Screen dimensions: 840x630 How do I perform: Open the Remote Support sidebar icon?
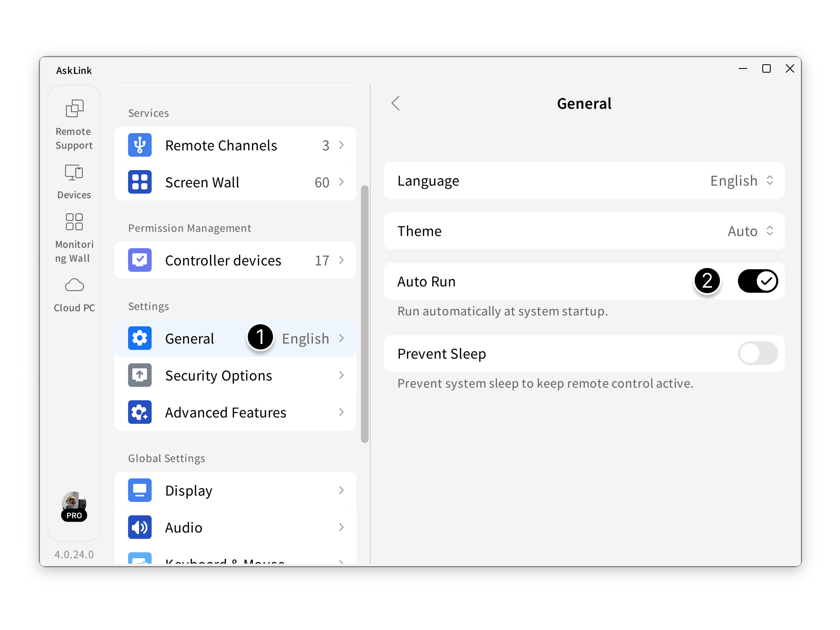[x=74, y=109]
